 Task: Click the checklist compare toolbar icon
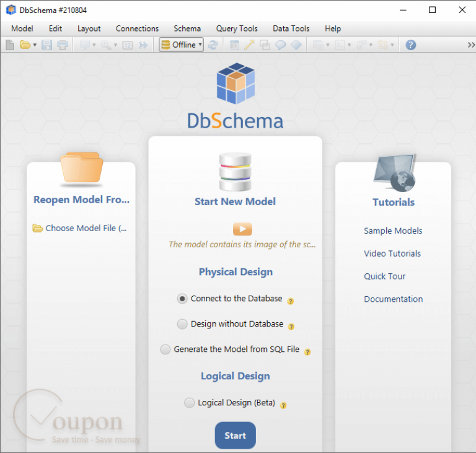click(361, 45)
